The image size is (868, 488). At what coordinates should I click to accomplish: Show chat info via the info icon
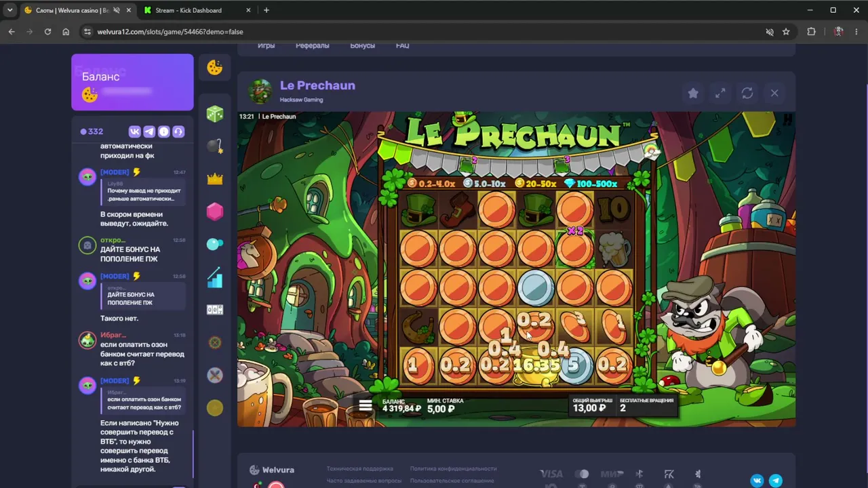[x=163, y=131]
